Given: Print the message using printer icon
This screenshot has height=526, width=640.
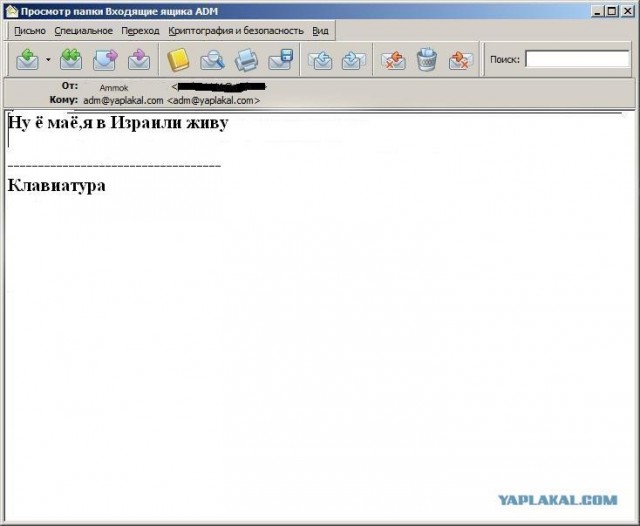Looking at the screenshot, I should coord(246,60).
